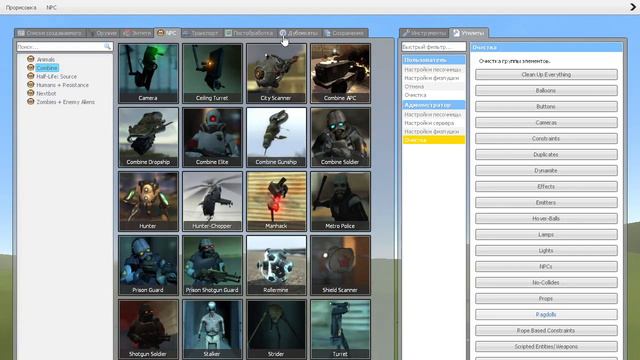Switch to the Транспорт tab

click(202, 33)
